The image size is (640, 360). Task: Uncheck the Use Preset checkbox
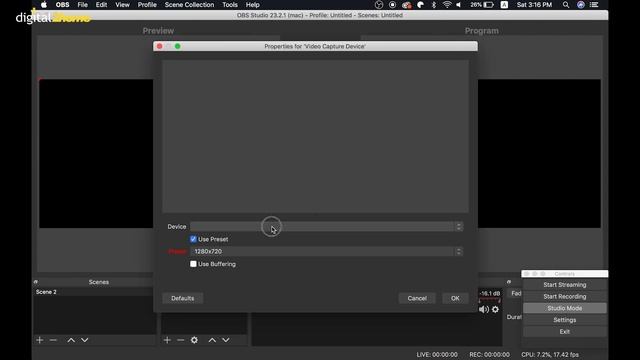(193, 239)
